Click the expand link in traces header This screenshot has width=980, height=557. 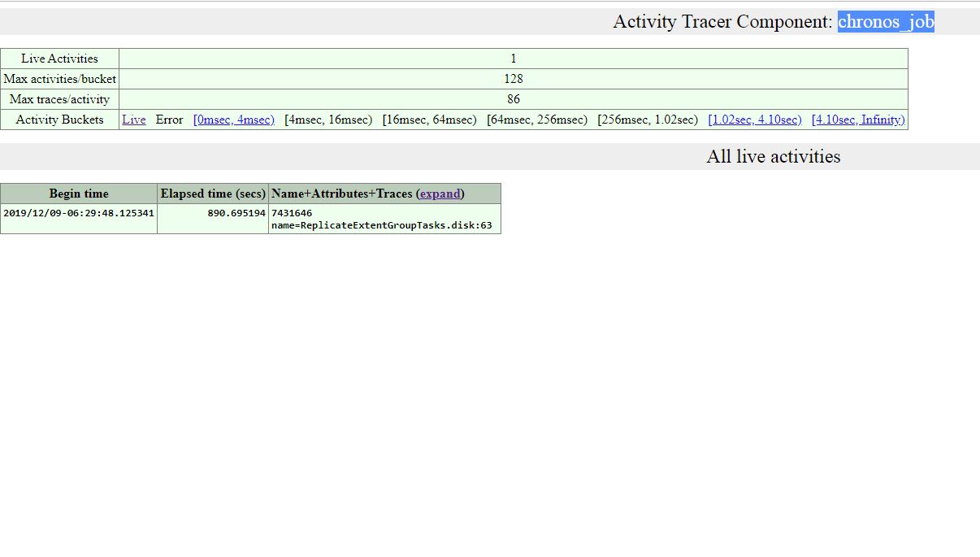(440, 194)
